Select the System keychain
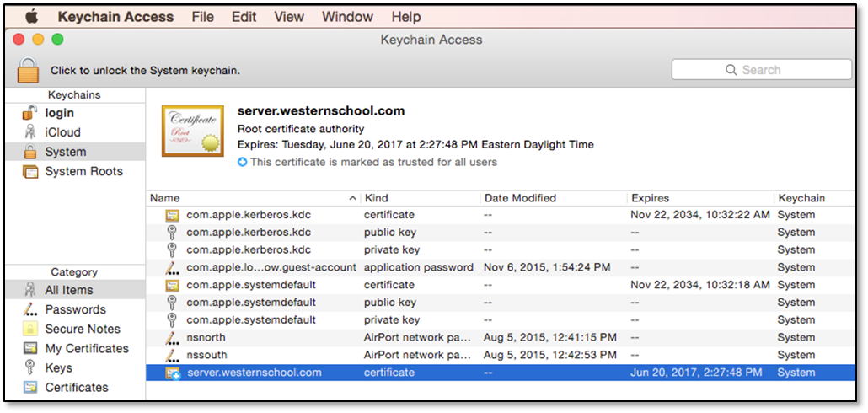 pos(75,152)
